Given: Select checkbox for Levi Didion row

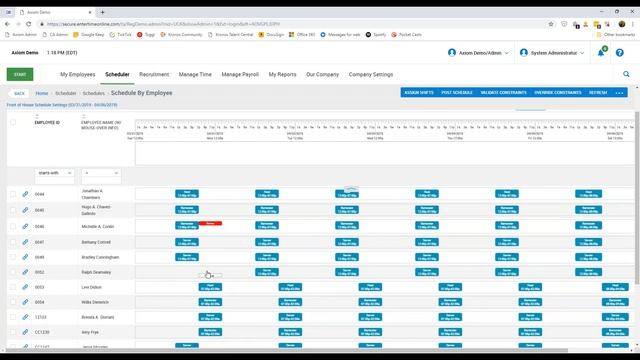Looking at the screenshot, I should [x=13, y=287].
